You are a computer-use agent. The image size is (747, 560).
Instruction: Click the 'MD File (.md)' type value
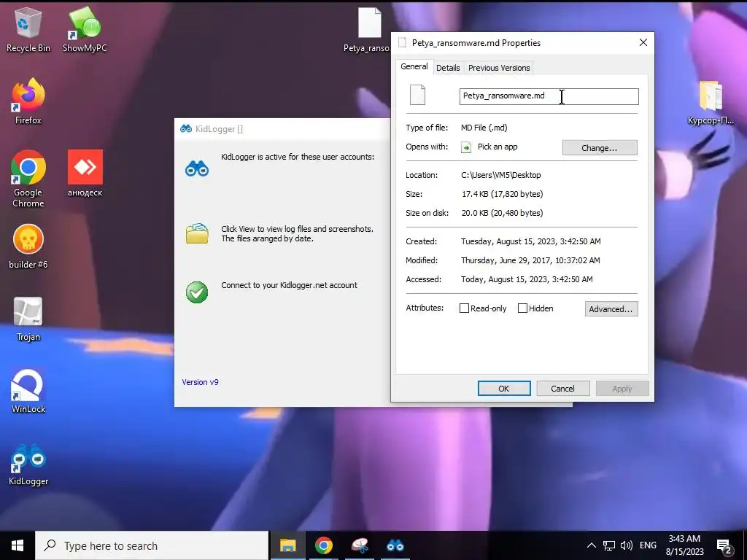484,128
